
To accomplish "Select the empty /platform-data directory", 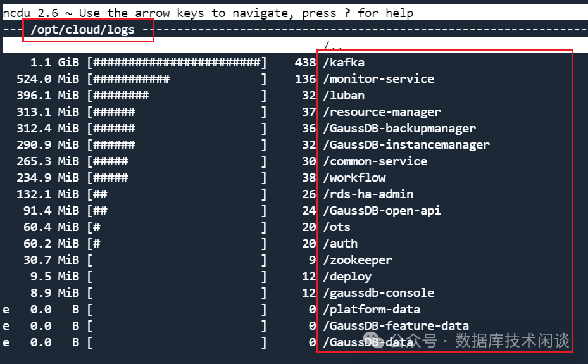I will pos(372,310).
